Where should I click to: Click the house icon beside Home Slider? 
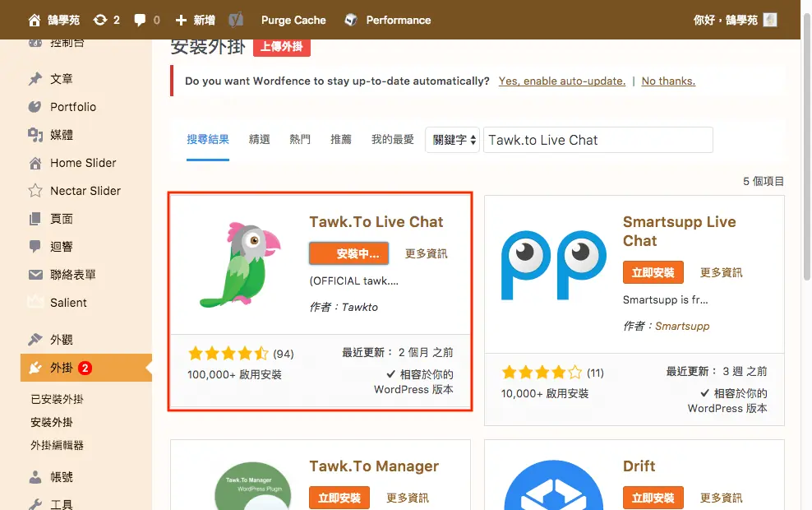(35, 163)
